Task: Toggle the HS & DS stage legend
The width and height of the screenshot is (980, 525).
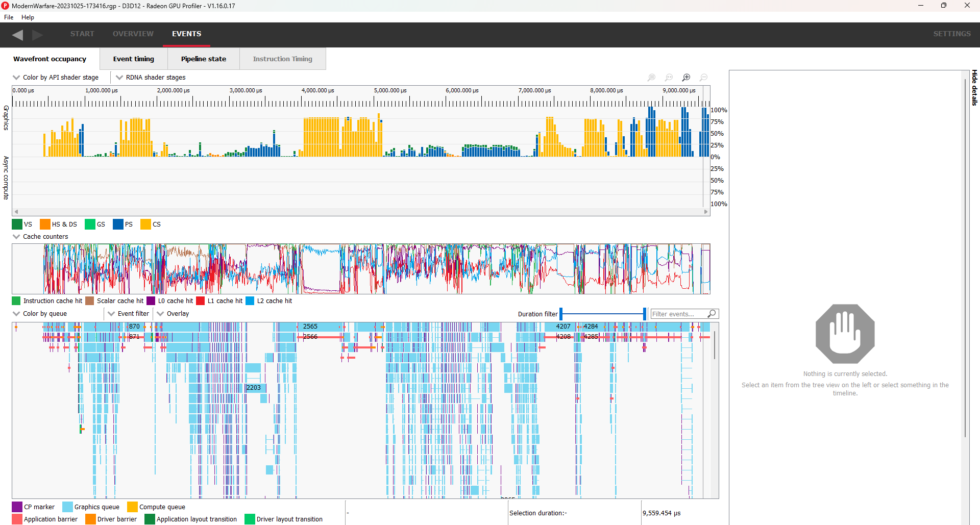Action: (45, 224)
